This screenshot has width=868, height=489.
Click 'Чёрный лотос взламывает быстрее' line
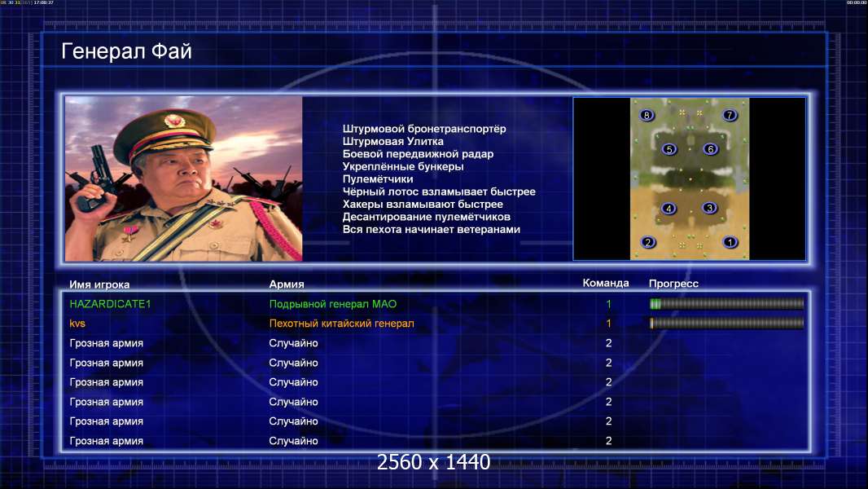(x=438, y=192)
